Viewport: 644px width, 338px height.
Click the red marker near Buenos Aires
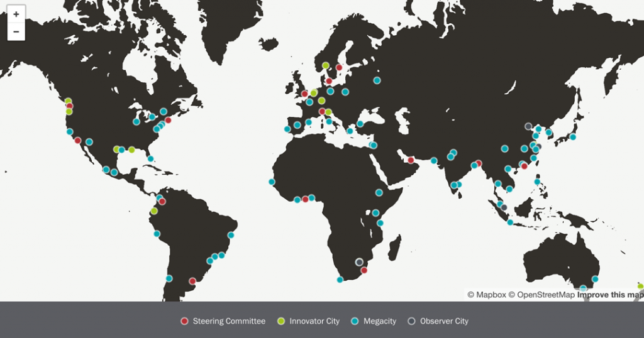tap(192, 281)
